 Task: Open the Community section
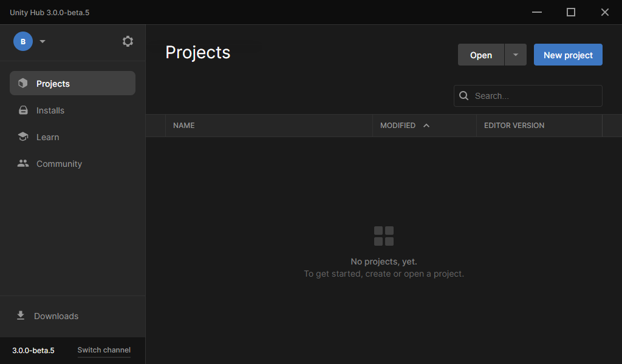[x=73, y=164]
